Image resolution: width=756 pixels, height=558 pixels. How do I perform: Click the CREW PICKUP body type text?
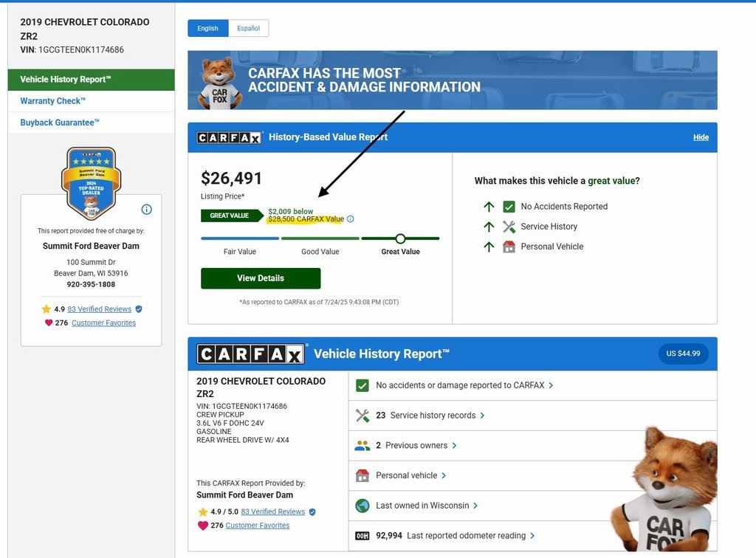(220, 414)
